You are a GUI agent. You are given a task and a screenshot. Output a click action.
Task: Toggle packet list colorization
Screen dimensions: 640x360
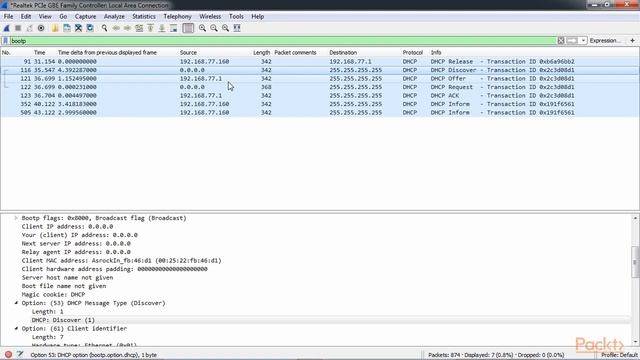pyautogui.click(x=188, y=28)
